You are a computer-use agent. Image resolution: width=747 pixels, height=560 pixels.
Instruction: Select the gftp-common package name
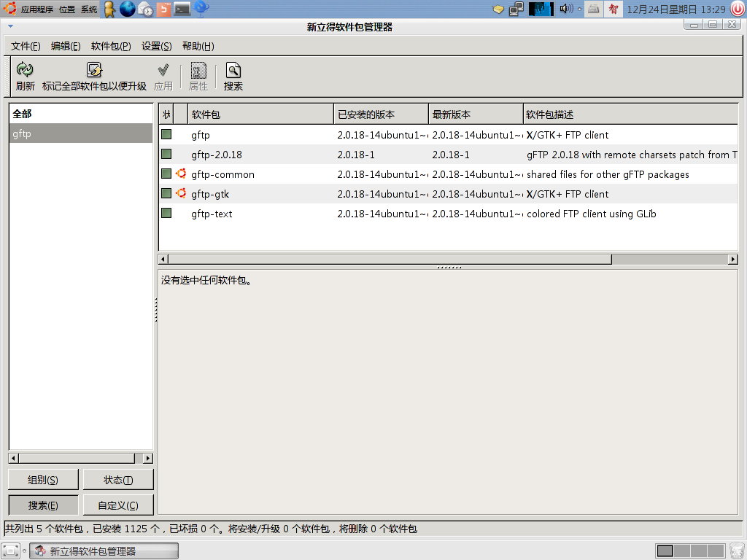point(223,175)
